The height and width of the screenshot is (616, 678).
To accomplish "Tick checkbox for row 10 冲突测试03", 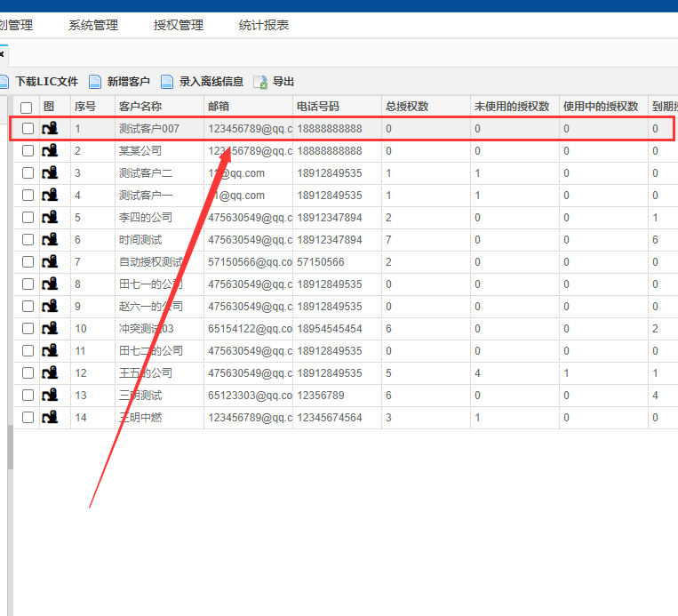I will [x=28, y=329].
